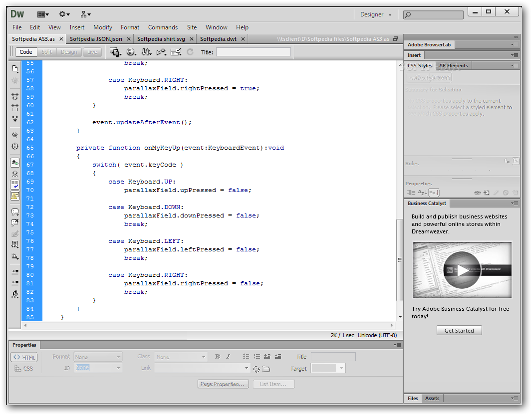Click the Apply Comment icon
Viewport: 532px width, 415px height.
tap(15, 212)
